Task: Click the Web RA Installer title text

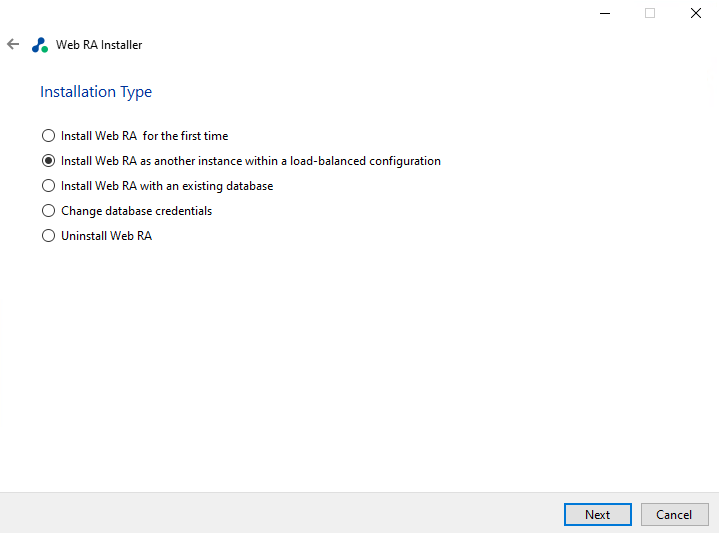Action: pos(99,45)
